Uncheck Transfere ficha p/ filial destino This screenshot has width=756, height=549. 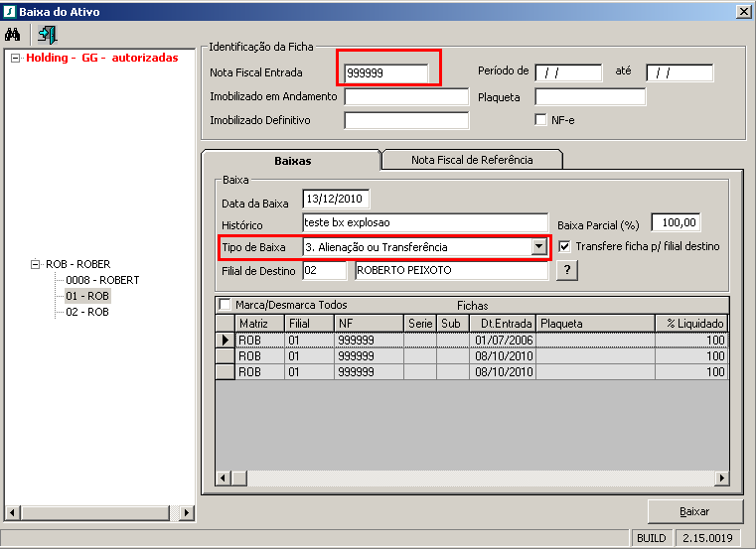[565, 246]
